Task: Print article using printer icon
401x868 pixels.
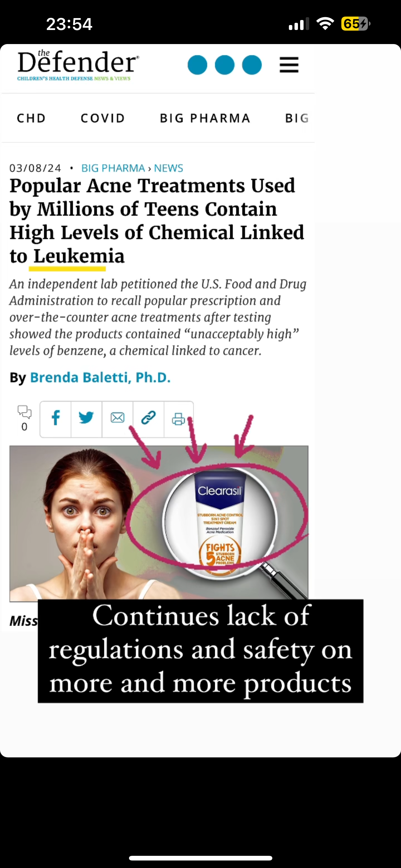Action: [178, 419]
